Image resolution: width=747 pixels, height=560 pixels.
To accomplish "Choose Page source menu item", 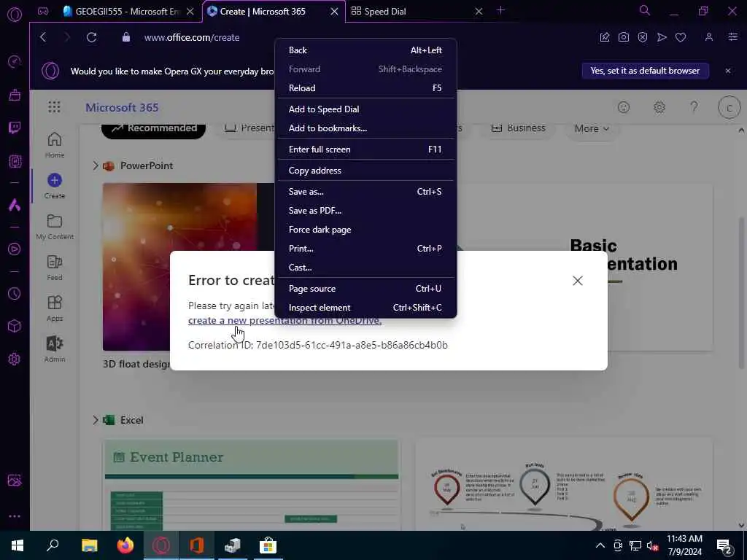I will coord(365,289).
